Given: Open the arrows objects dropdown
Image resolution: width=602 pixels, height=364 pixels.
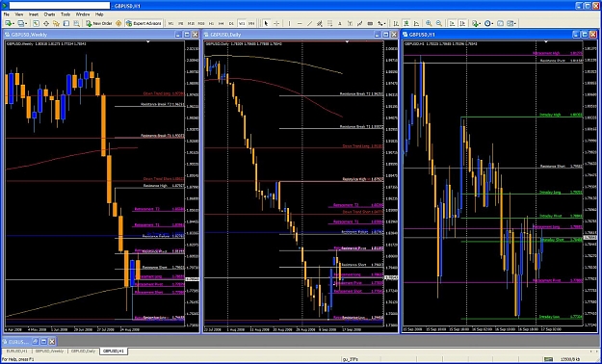Looking at the screenshot, I should point(381,23).
